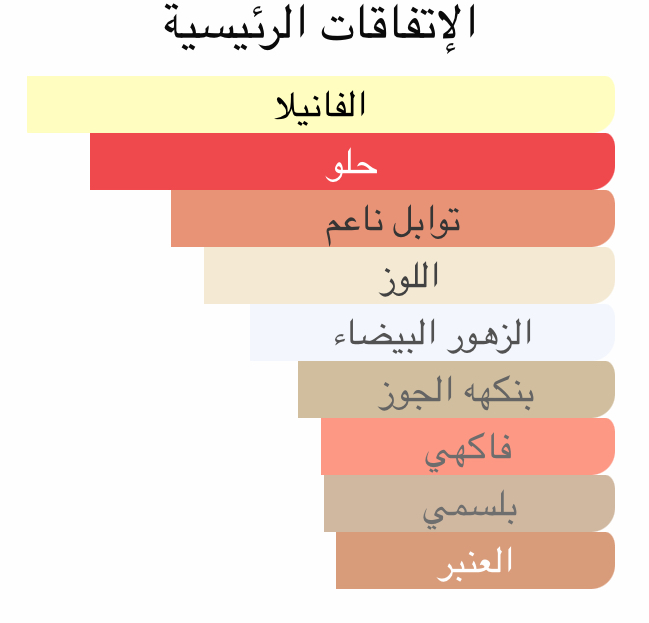Viewport: 649px width, 623px height.
Task: Click the الزهور البيضاء label text
Action: 432,333
